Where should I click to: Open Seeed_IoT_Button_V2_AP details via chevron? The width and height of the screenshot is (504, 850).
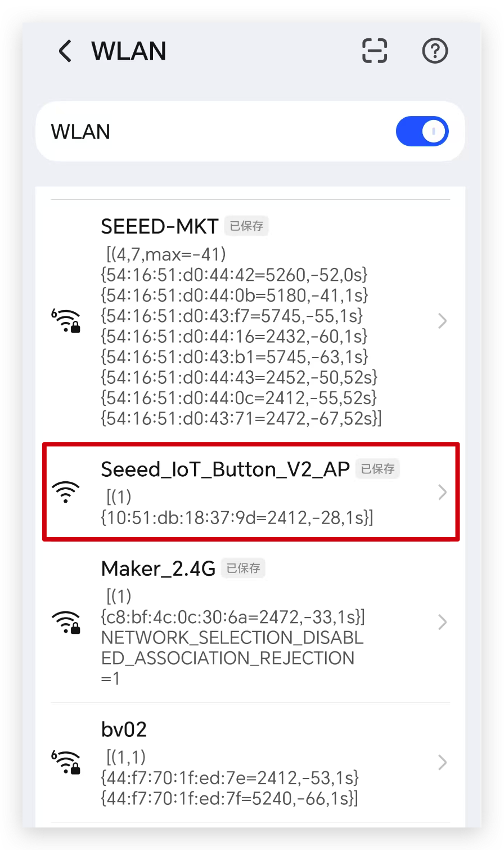coord(443,493)
